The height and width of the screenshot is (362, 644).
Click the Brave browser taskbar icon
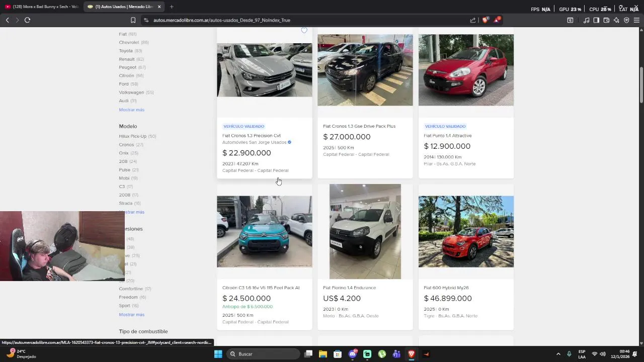coord(412,354)
